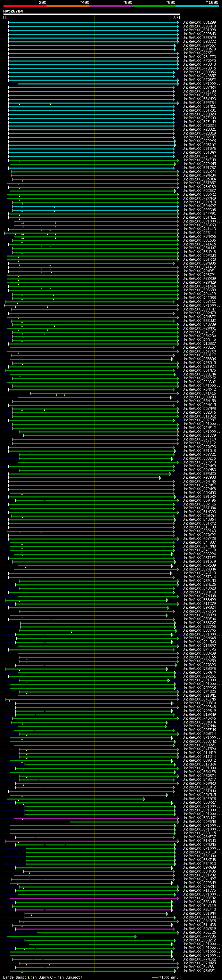Click the red 20% identity legend segment

coord(25,6)
